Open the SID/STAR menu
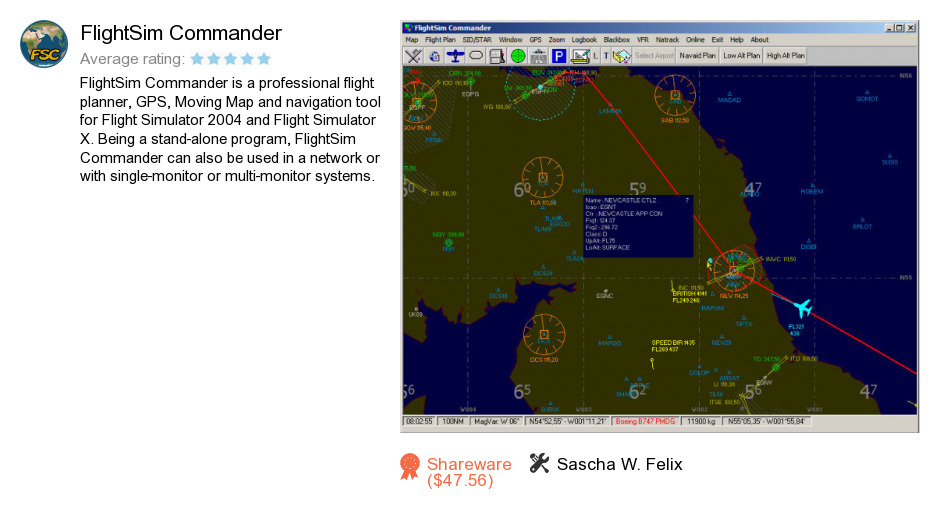 (x=477, y=40)
